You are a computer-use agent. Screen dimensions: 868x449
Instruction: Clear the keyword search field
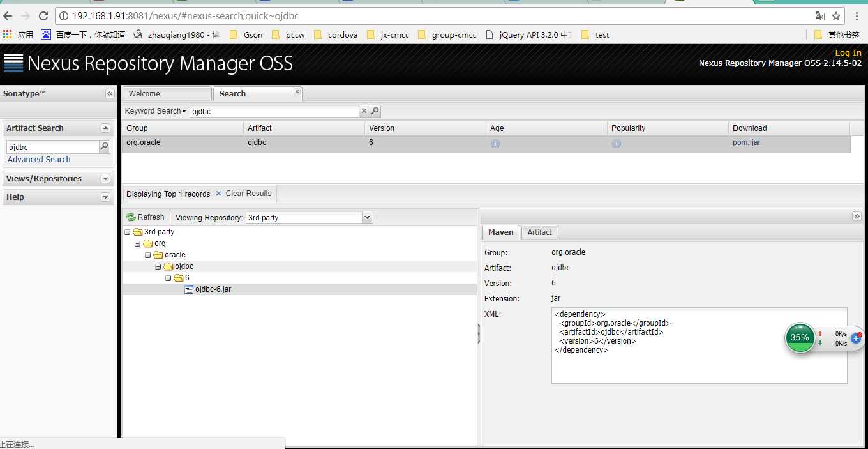click(x=364, y=111)
